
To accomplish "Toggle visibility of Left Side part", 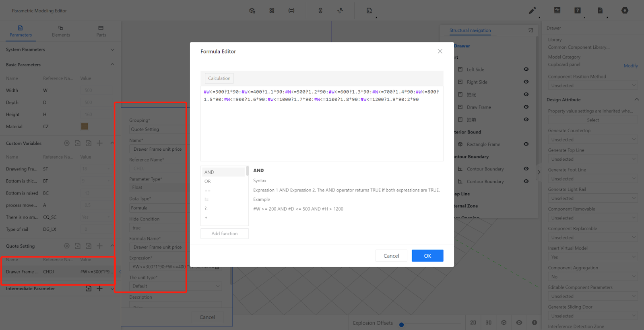I will 526,70.
